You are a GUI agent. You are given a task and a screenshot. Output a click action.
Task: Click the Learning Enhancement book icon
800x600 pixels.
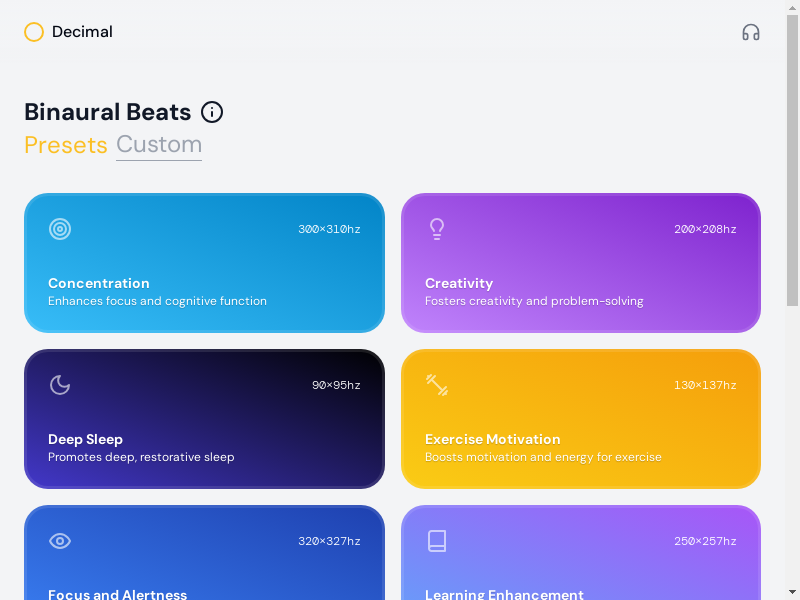click(437, 541)
